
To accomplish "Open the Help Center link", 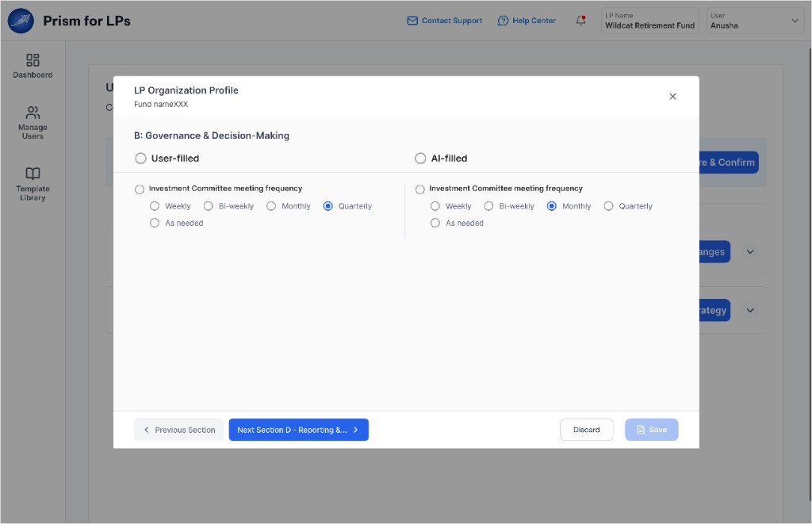I will coord(527,21).
